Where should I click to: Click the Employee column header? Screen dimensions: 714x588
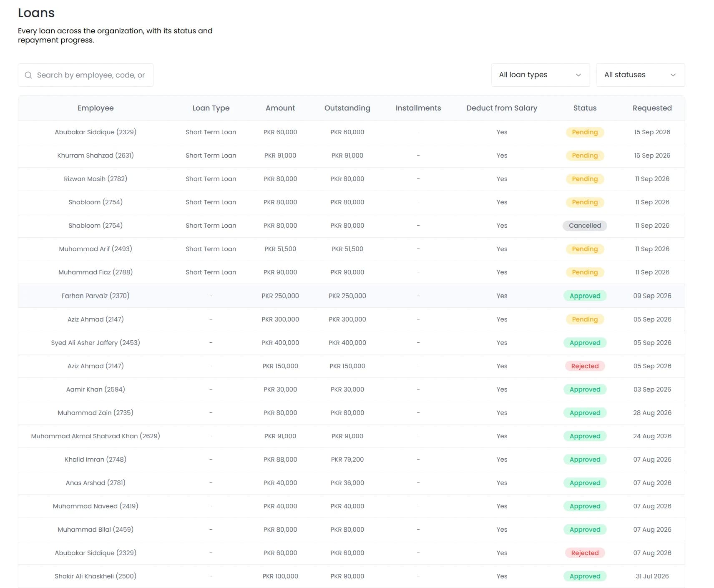pos(96,108)
